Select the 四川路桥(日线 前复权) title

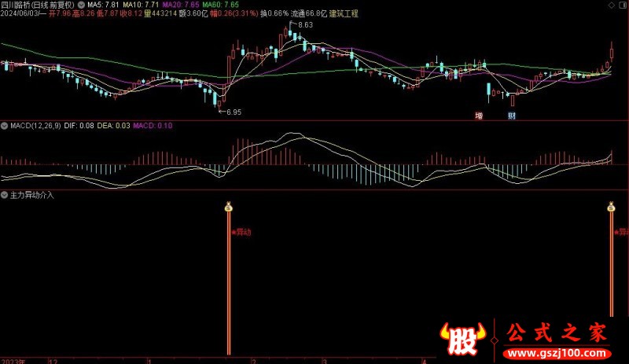pos(38,5)
